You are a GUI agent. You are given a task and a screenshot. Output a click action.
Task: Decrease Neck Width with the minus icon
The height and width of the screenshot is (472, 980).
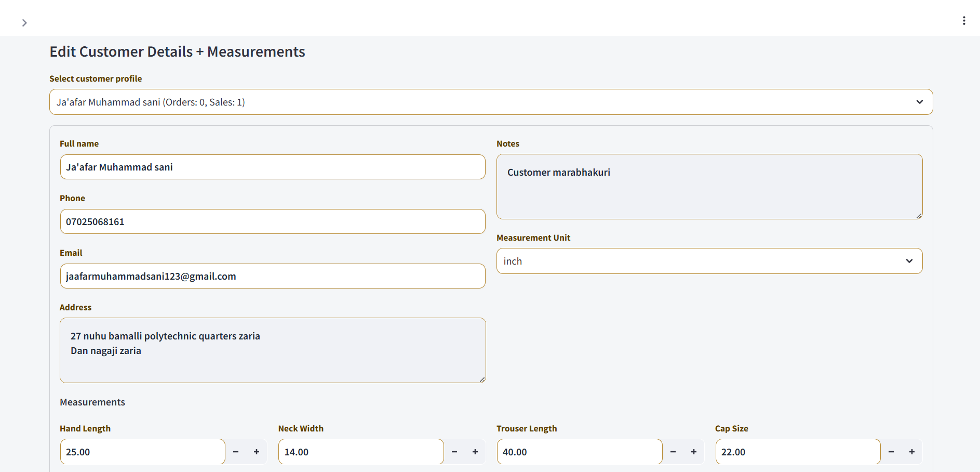click(454, 452)
